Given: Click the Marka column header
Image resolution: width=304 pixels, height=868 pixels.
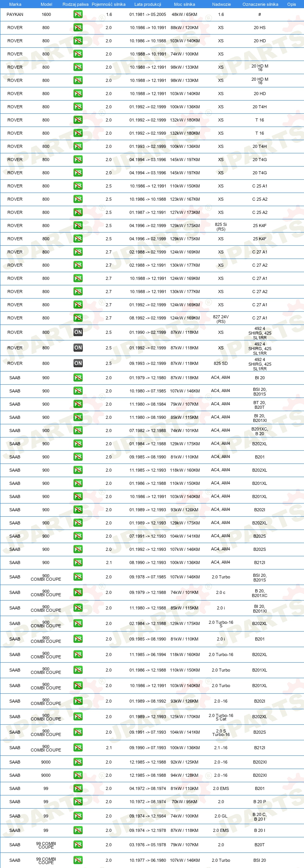Looking at the screenshot, I should [x=15, y=4].
